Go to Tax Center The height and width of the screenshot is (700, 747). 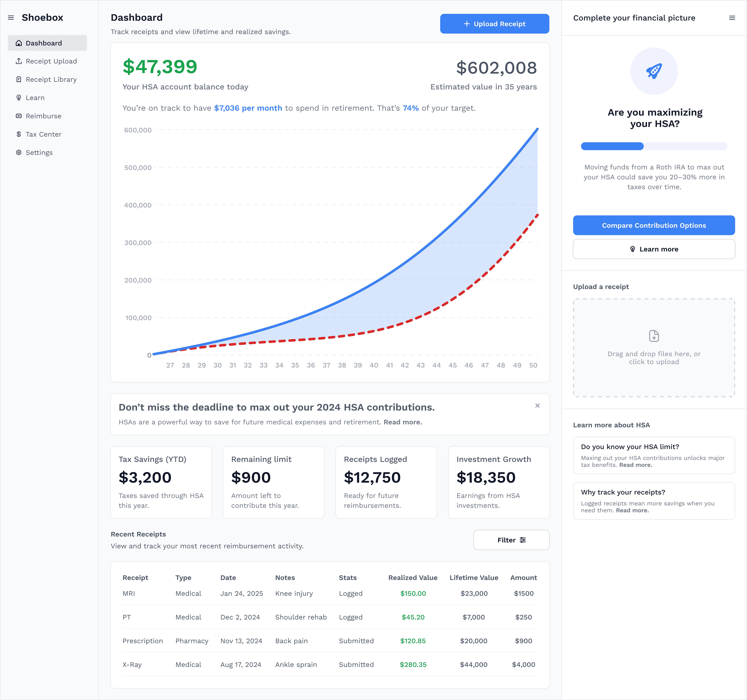tap(47, 134)
